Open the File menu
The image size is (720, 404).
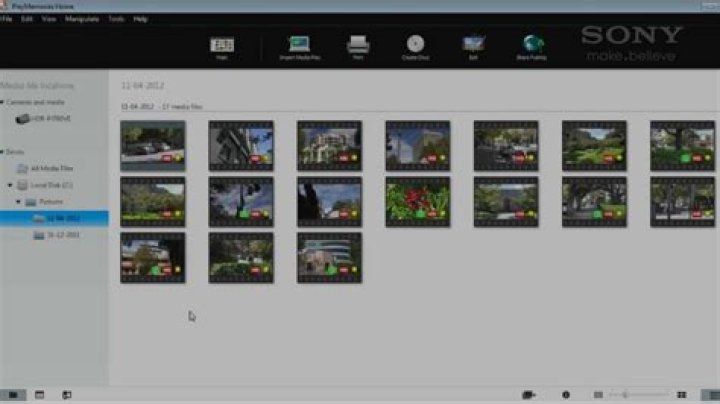tap(6, 19)
